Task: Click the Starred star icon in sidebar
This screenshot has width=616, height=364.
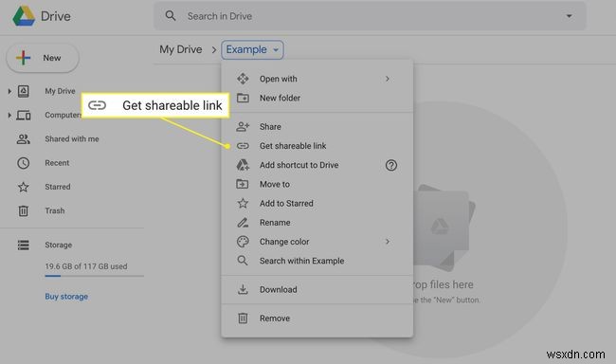Action: pos(24,187)
